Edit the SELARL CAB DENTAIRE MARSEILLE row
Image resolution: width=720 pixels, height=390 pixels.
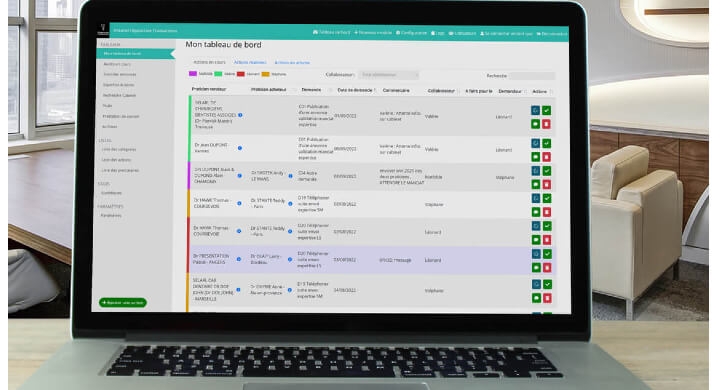click(536, 284)
